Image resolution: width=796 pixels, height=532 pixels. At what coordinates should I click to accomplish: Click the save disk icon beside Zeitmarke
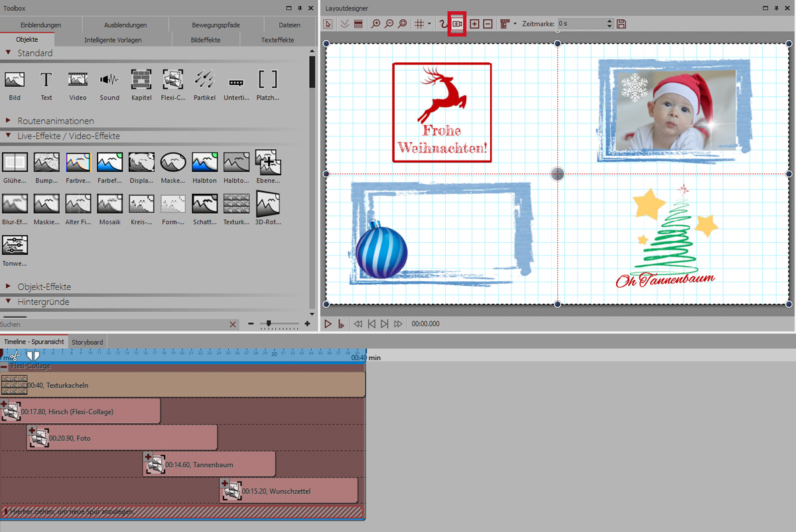(622, 24)
